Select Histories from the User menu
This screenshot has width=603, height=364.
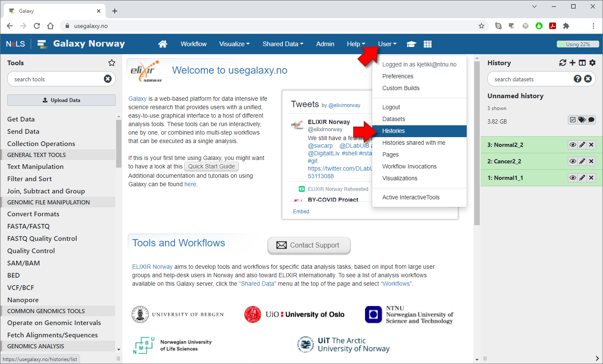pyautogui.click(x=393, y=131)
